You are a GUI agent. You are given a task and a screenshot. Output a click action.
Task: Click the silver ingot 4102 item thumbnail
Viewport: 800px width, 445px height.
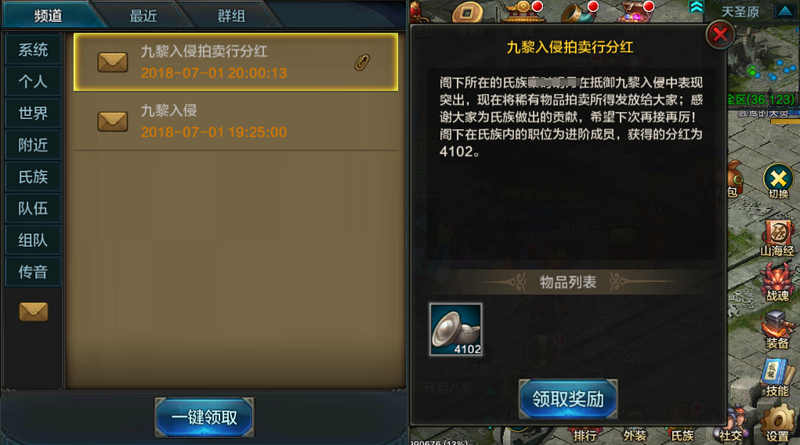tap(456, 329)
